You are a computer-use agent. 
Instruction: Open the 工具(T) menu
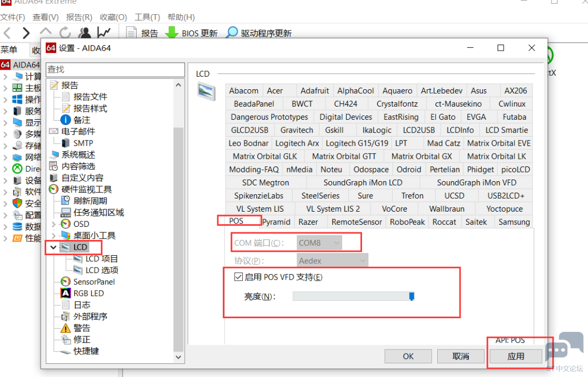(148, 17)
